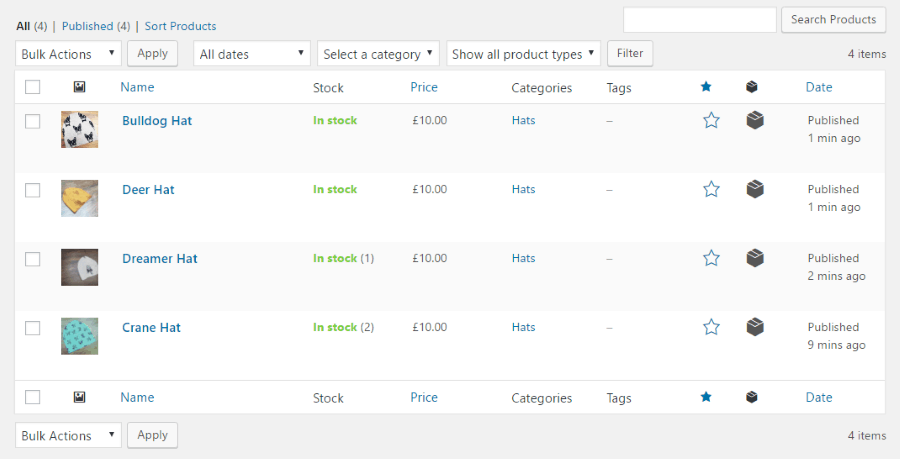Click image column icon in header row
900x459 pixels.
[80, 87]
